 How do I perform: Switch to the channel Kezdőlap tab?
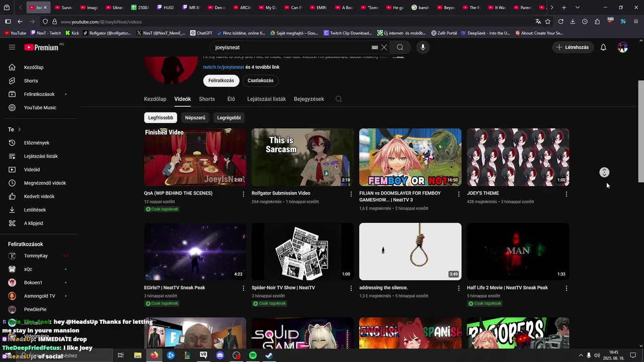[x=155, y=99]
